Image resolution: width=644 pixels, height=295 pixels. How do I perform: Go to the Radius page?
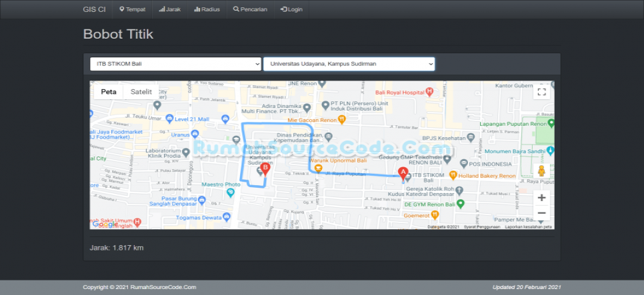207,9
